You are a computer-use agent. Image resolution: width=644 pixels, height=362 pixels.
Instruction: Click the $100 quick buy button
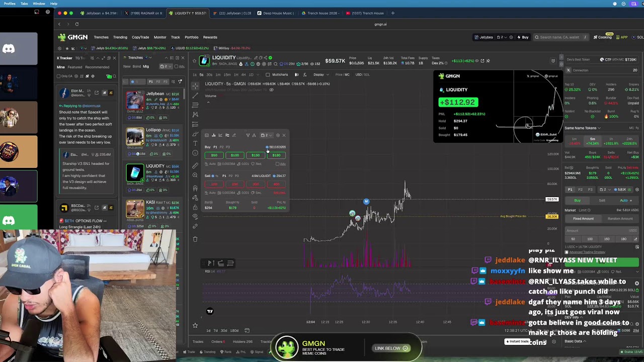click(x=235, y=155)
